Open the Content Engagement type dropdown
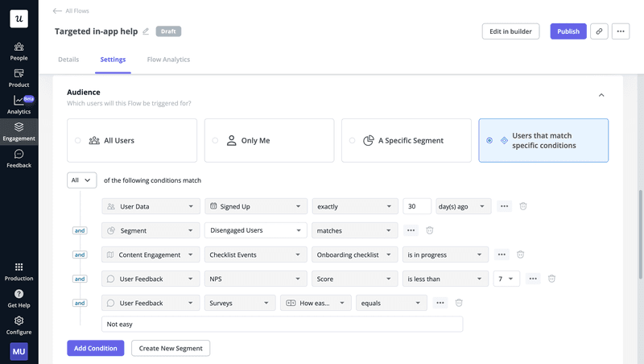The width and height of the screenshot is (644, 364). tap(151, 254)
